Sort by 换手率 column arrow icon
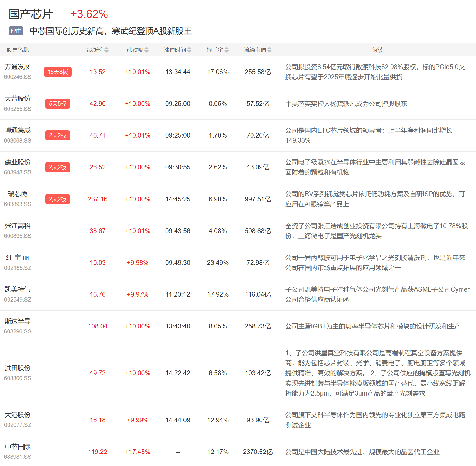This screenshot has height=466, width=476. point(227,50)
